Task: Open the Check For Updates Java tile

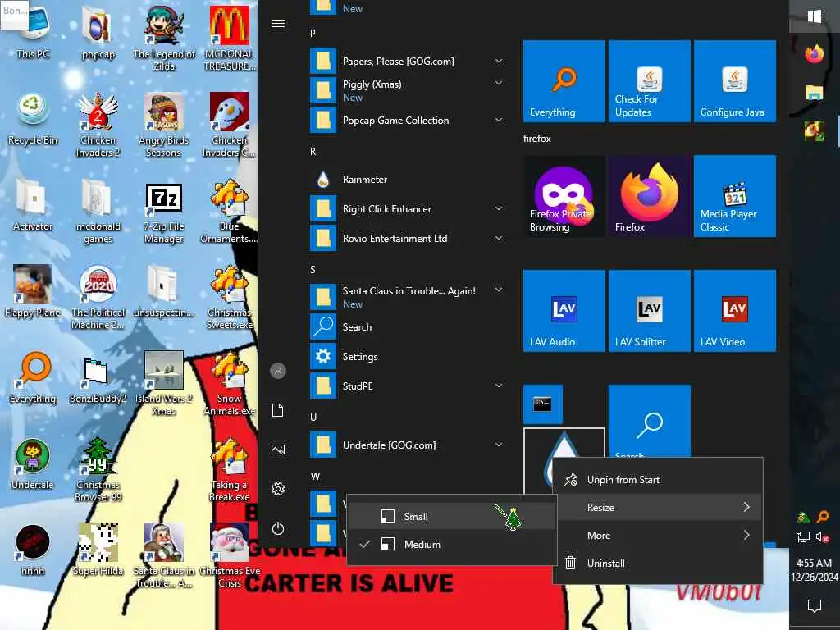Action: [x=649, y=81]
